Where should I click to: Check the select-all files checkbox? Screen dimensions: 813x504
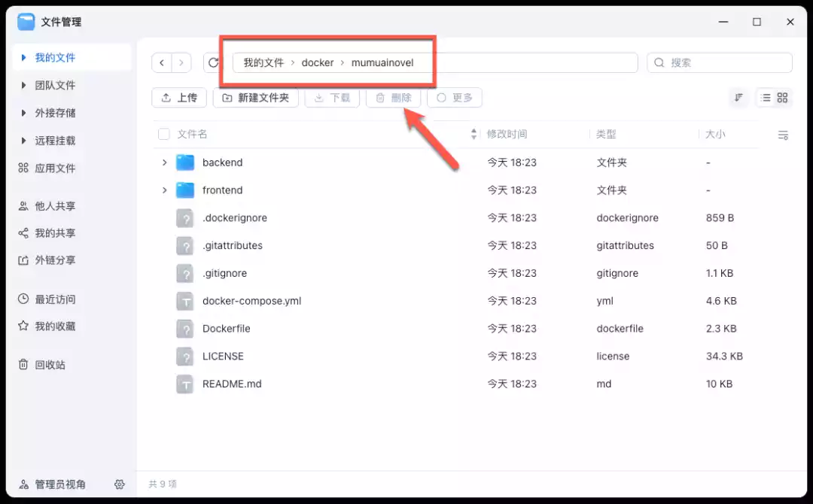pos(163,134)
